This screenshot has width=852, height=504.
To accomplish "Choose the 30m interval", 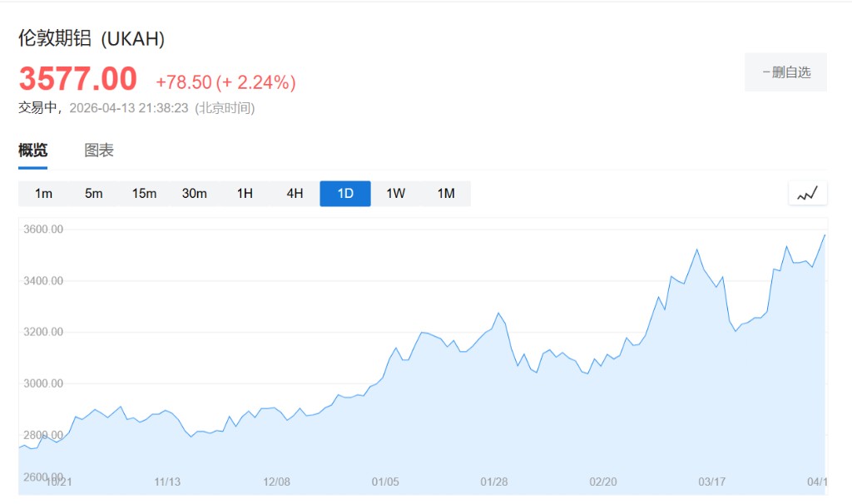I will click(194, 194).
